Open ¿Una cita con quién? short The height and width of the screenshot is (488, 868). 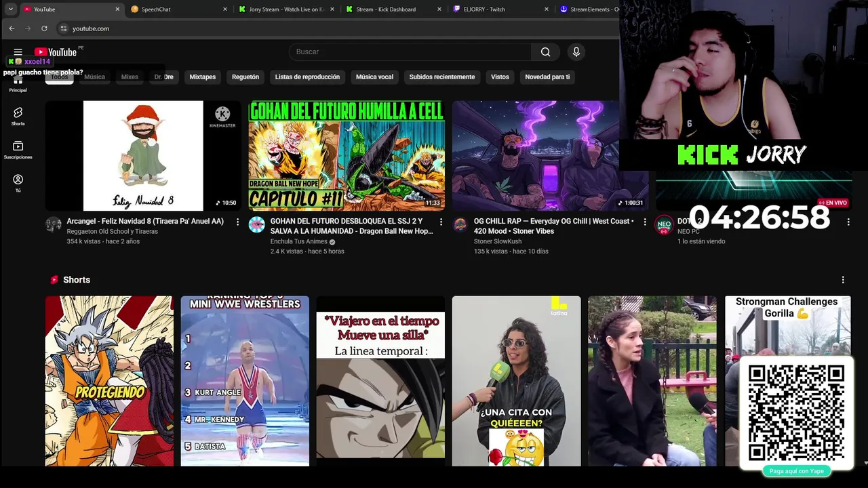tap(516, 381)
